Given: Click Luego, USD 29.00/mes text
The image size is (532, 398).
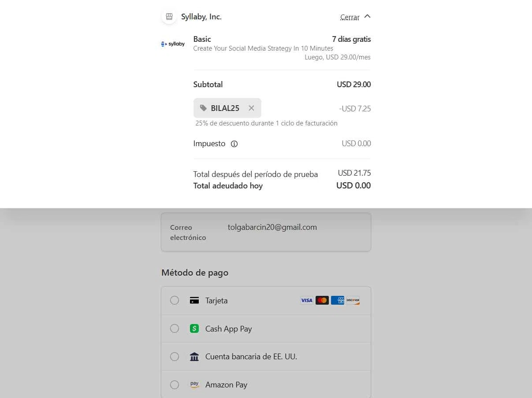Looking at the screenshot, I should point(338,57).
